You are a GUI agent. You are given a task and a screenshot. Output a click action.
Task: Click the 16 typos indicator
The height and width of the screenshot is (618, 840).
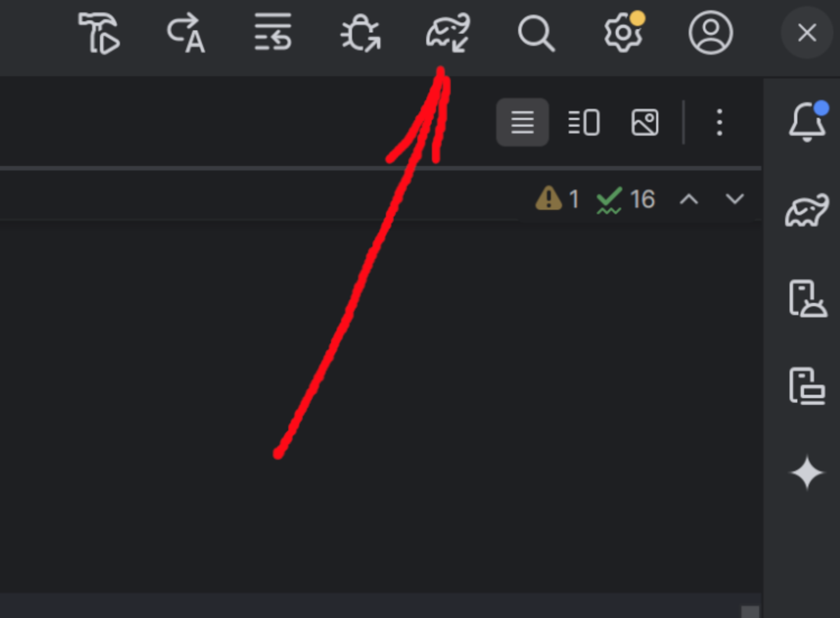625,200
